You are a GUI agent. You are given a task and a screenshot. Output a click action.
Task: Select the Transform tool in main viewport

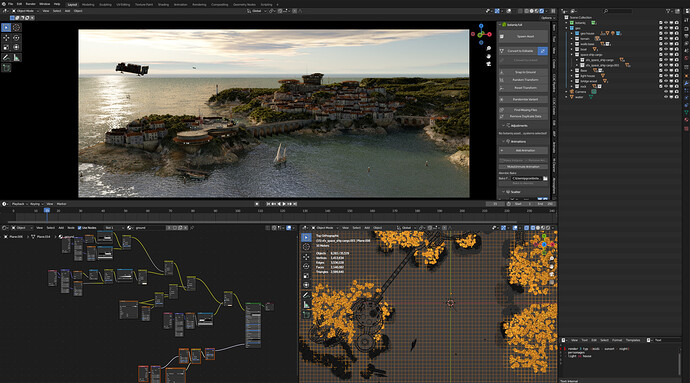(x=17, y=47)
